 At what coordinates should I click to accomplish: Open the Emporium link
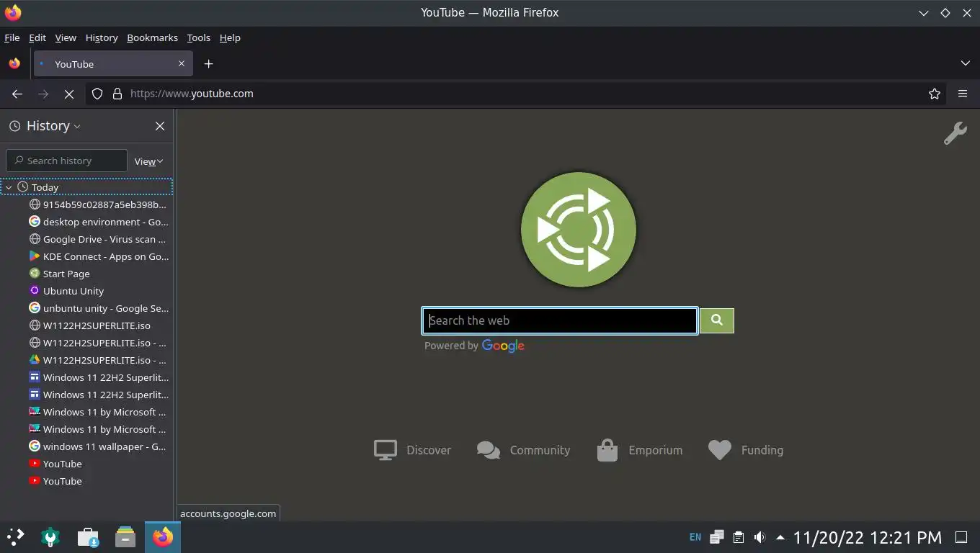tap(639, 450)
